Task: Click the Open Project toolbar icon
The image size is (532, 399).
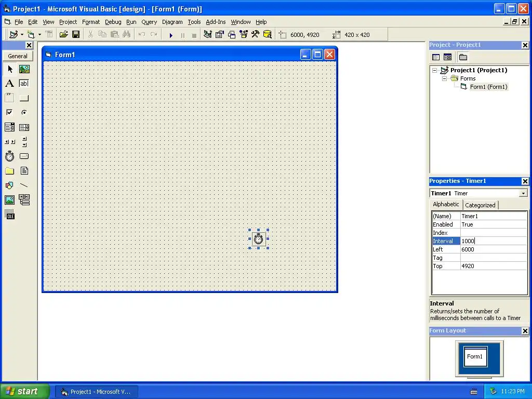Action: click(x=64, y=35)
